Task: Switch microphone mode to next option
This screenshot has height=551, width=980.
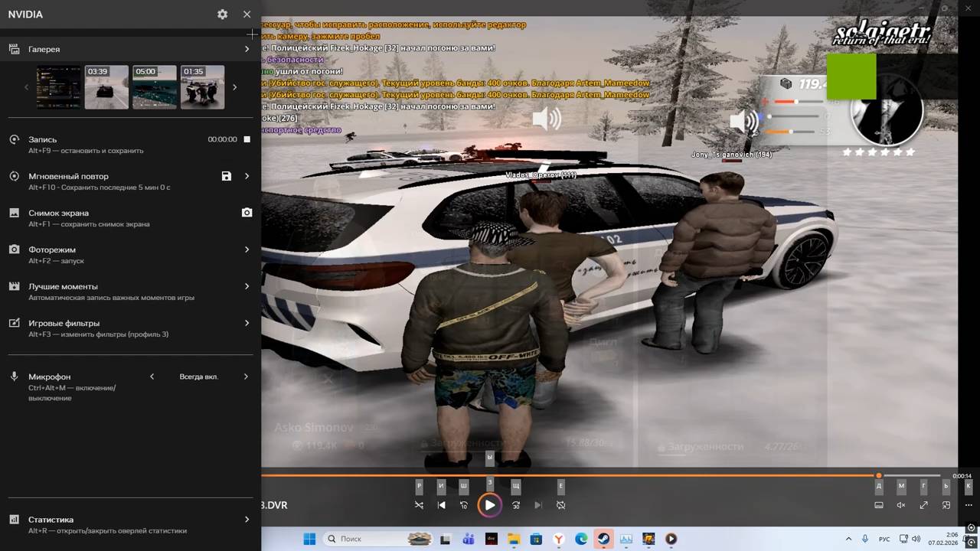Action: point(246,377)
